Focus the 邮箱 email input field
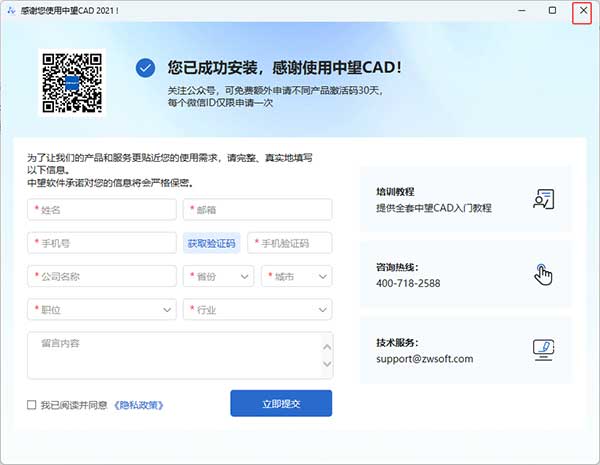 (x=258, y=209)
